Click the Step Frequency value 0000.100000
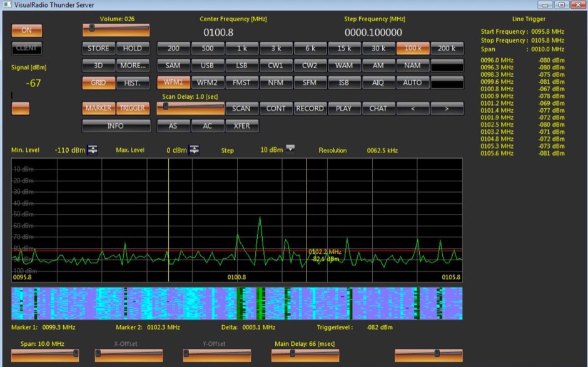Image resolution: width=588 pixels, height=367 pixels. (373, 33)
